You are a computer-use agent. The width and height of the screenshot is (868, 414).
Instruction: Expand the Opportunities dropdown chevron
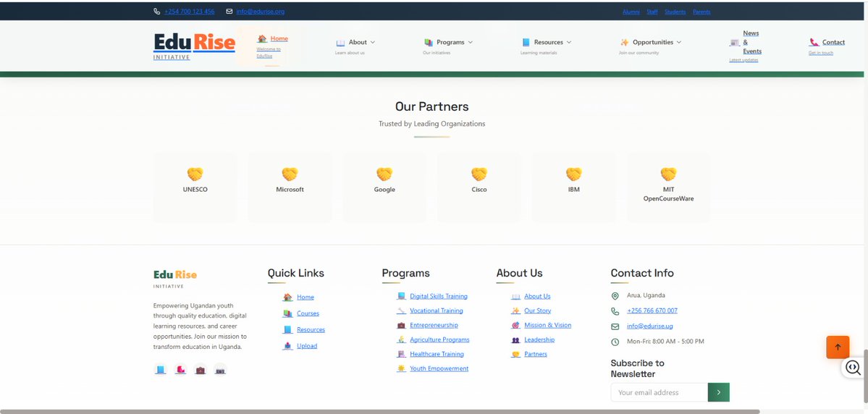pos(678,42)
